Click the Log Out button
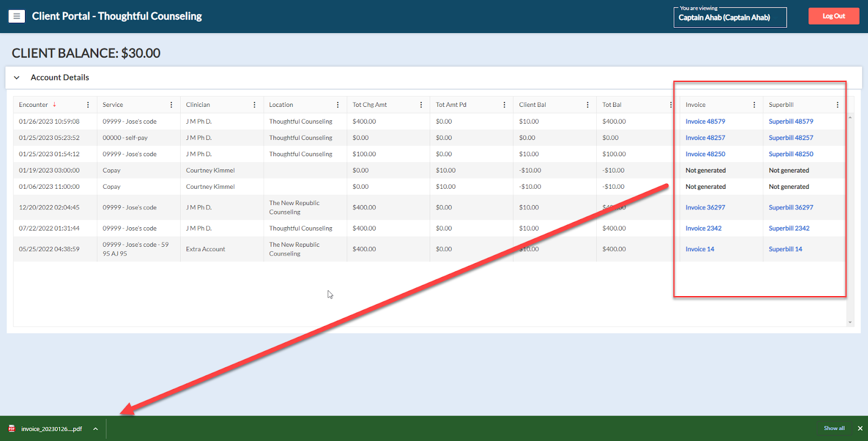This screenshot has height=441, width=868. click(833, 16)
